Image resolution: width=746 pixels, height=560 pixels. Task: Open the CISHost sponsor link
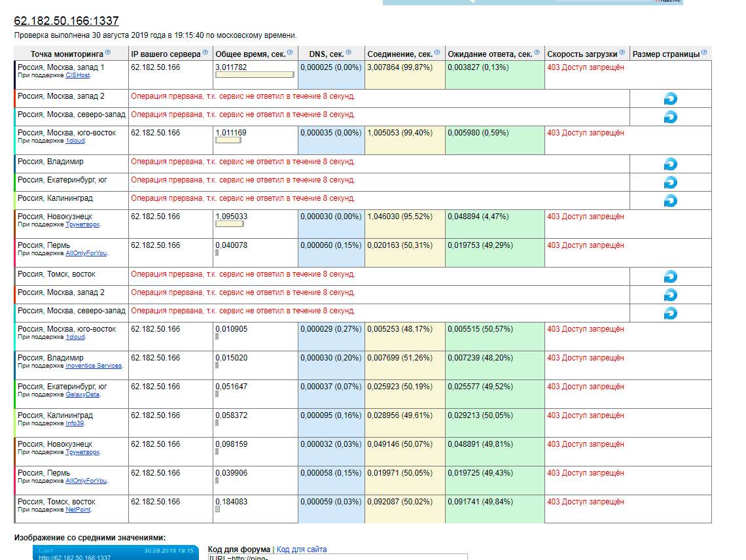tap(78, 75)
